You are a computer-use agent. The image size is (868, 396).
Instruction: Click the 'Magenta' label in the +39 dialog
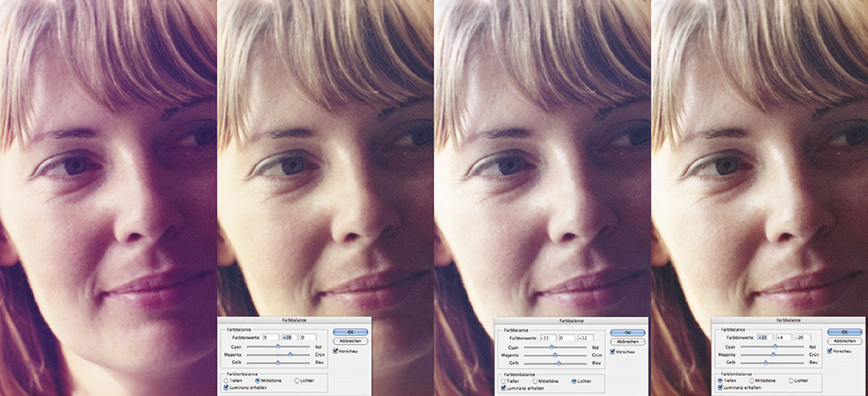[x=233, y=354]
